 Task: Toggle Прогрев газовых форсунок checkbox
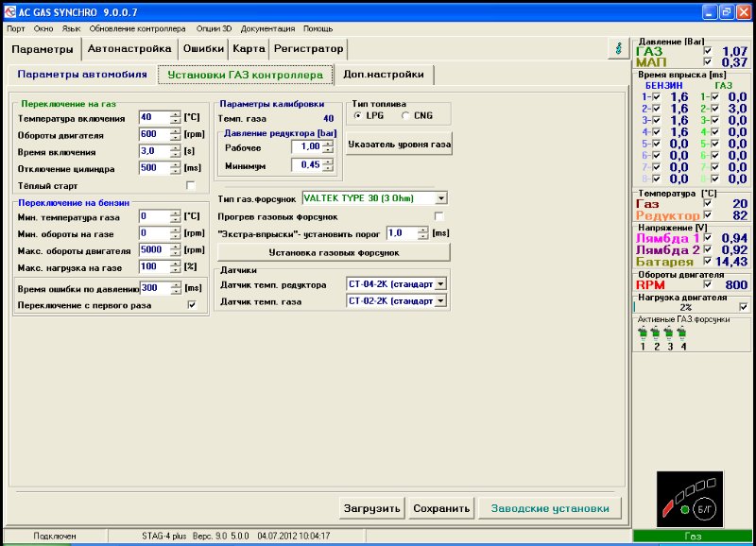tap(438, 216)
